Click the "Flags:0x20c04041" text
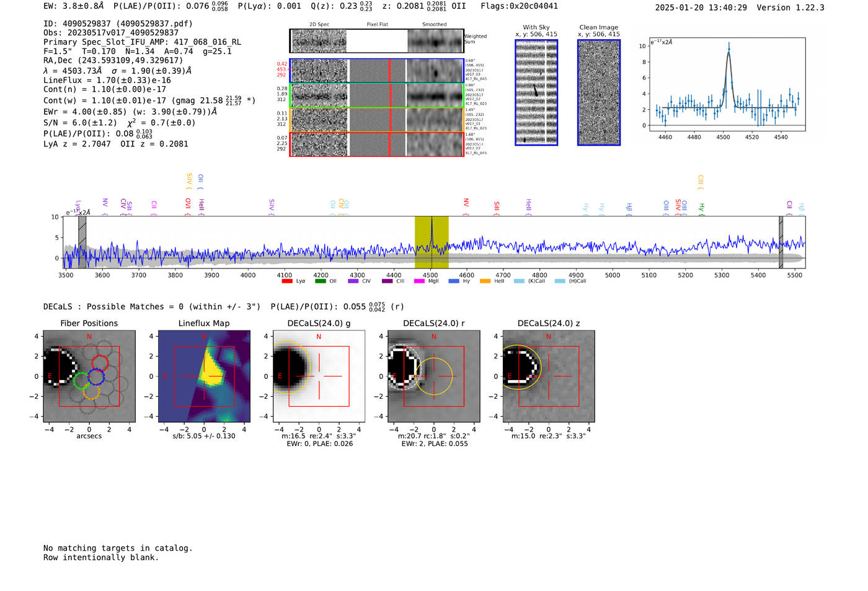This screenshot has height=591, width=868. 520,6
